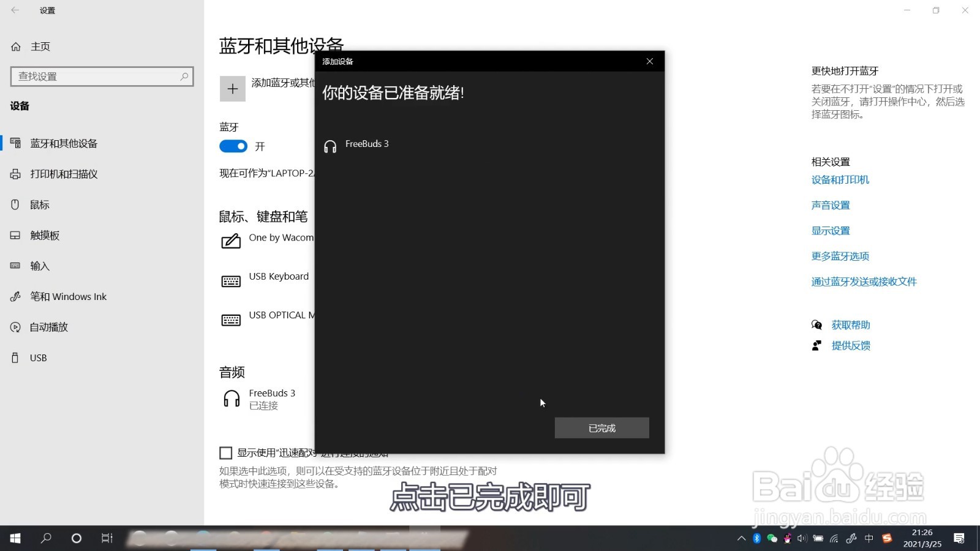This screenshot has width=980, height=551.
Task: Select the 触摸板 settings icon
Action: (x=15, y=235)
